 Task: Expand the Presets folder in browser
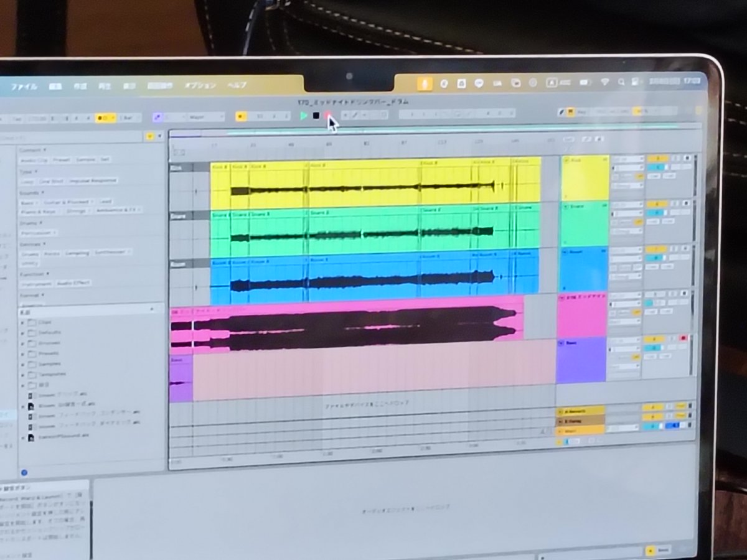(23, 353)
